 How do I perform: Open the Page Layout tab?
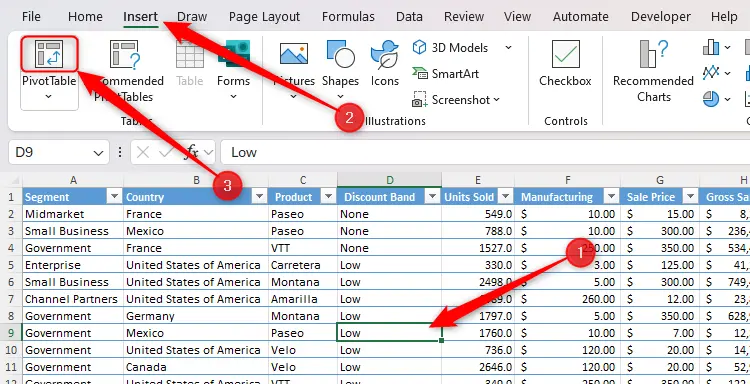[x=264, y=17]
